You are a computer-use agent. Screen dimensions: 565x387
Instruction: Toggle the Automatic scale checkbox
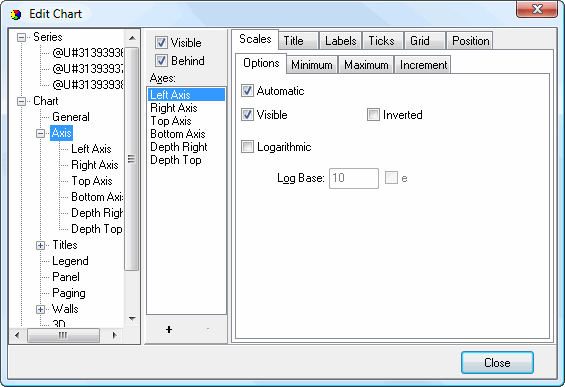click(247, 91)
